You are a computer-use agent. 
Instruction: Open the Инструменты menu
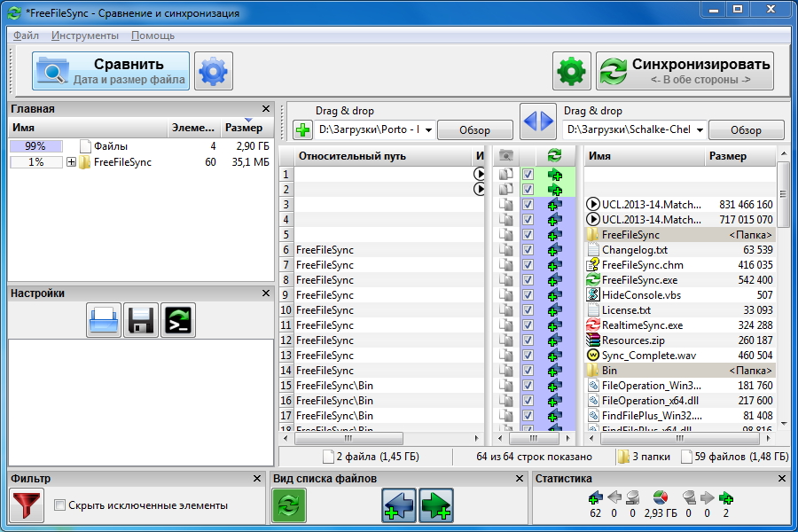tap(85, 35)
